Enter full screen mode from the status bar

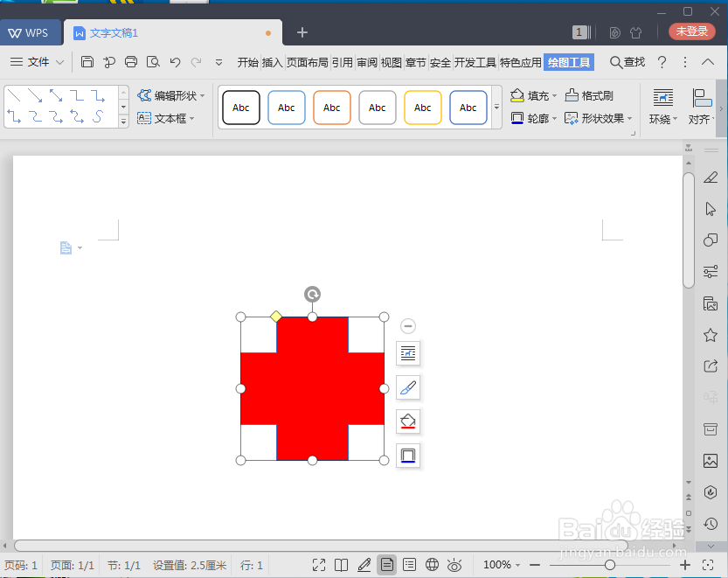pos(319,565)
